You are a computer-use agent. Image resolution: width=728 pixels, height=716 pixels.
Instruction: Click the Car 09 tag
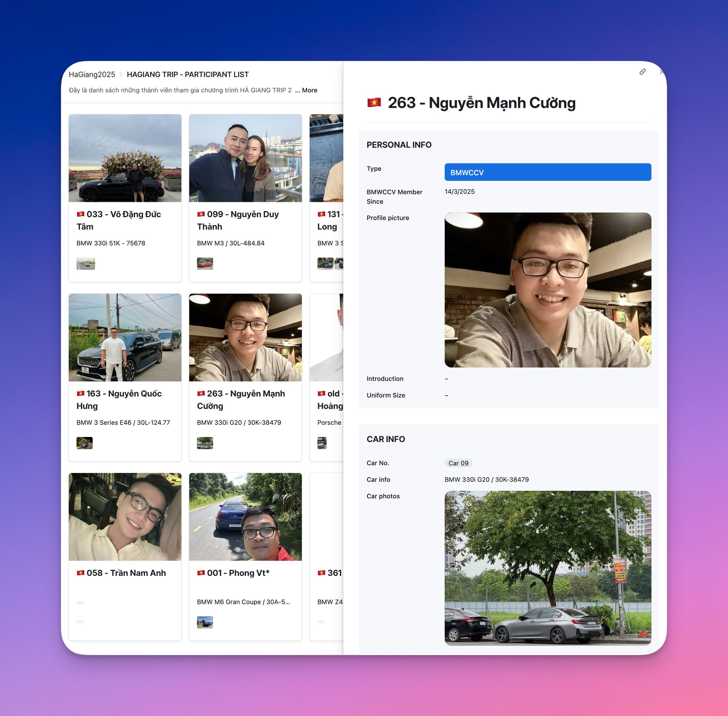(458, 463)
